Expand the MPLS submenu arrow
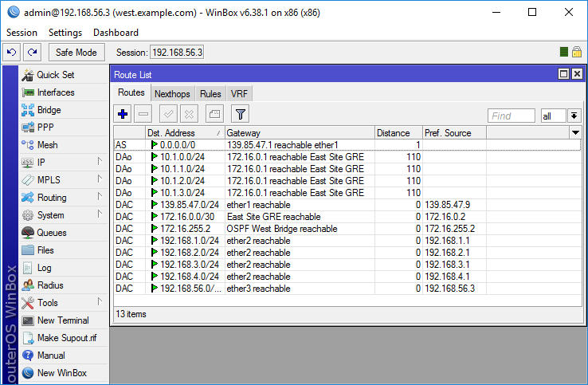 click(x=100, y=179)
